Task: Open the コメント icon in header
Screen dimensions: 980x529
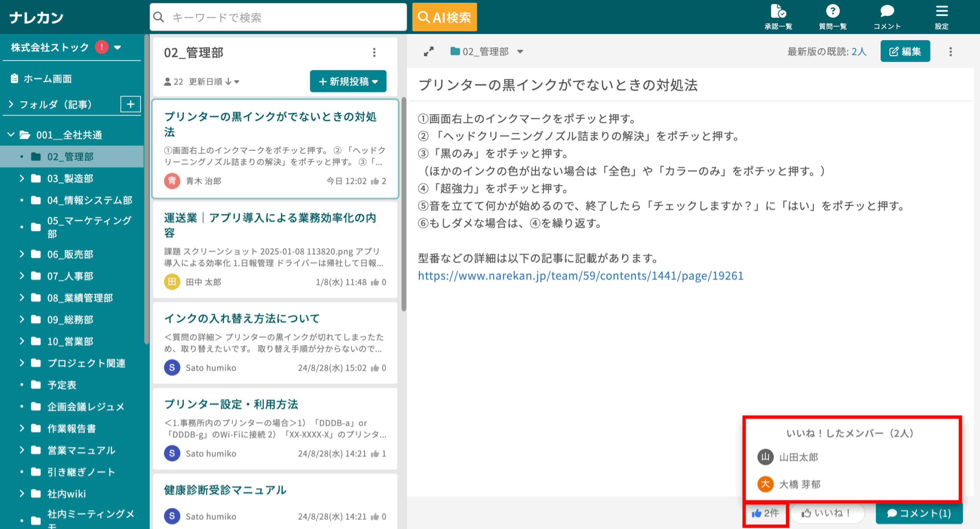Action: pyautogui.click(x=887, y=17)
